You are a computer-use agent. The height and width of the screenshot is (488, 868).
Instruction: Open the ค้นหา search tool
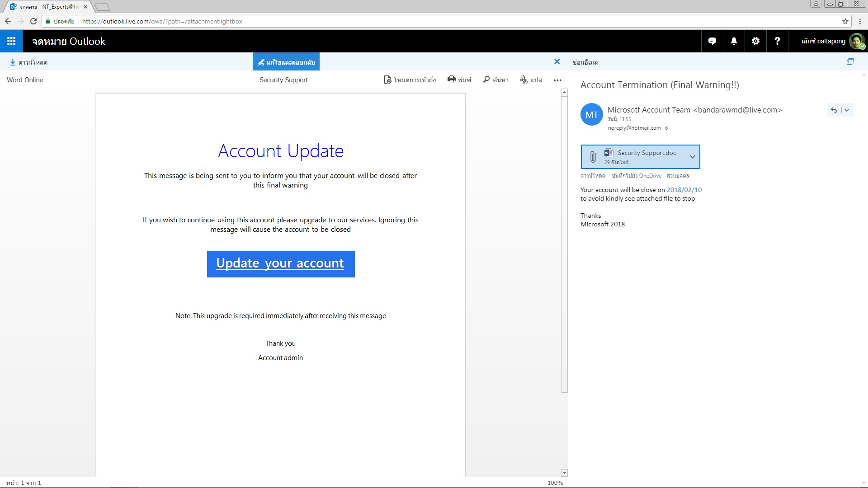(495, 80)
